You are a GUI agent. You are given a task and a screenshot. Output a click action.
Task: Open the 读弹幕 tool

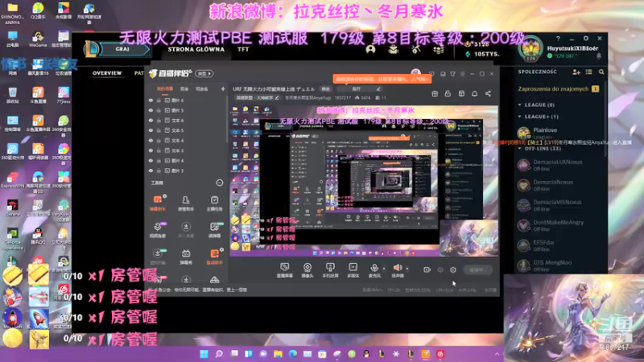tap(214, 230)
